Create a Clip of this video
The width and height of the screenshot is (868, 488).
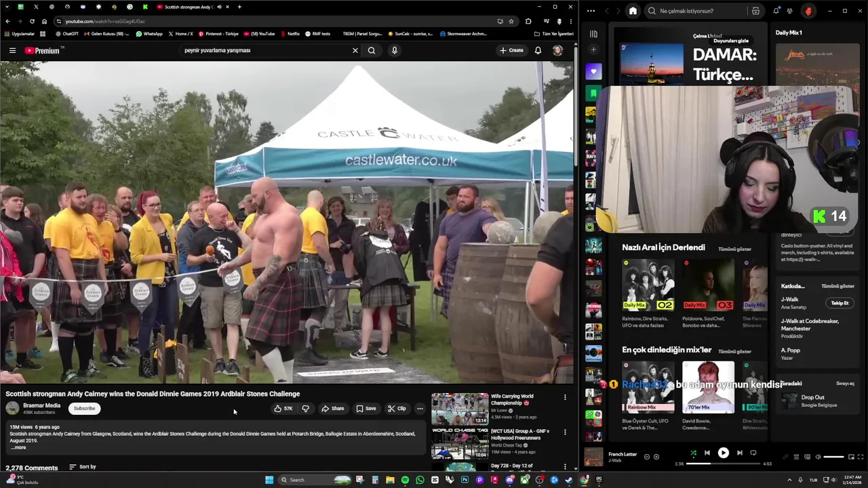click(397, 409)
